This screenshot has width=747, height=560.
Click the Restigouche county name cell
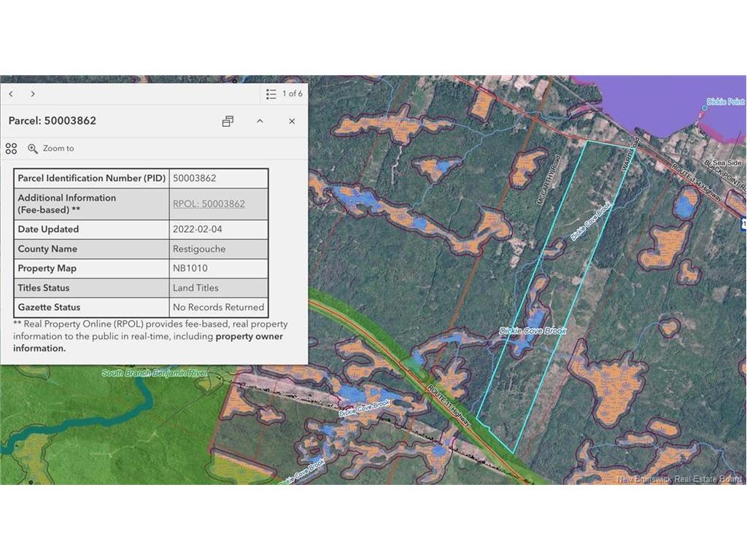pos(218,249)
